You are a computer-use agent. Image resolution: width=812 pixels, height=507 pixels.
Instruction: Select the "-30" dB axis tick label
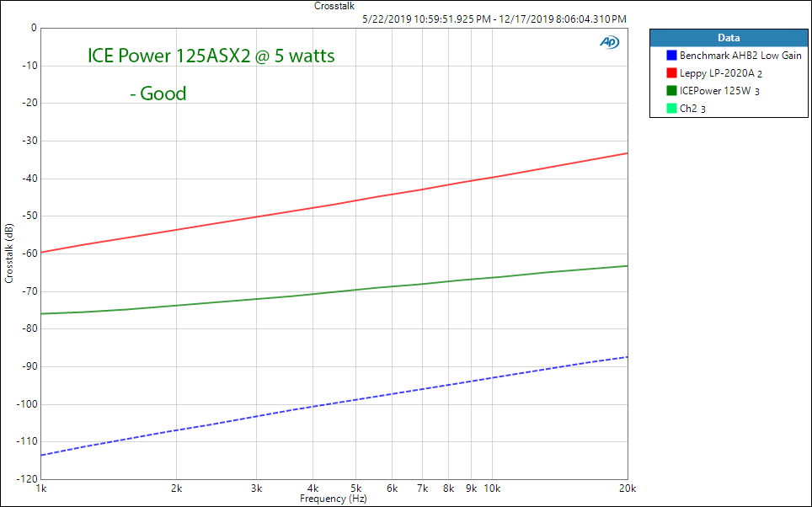[29, 141]
